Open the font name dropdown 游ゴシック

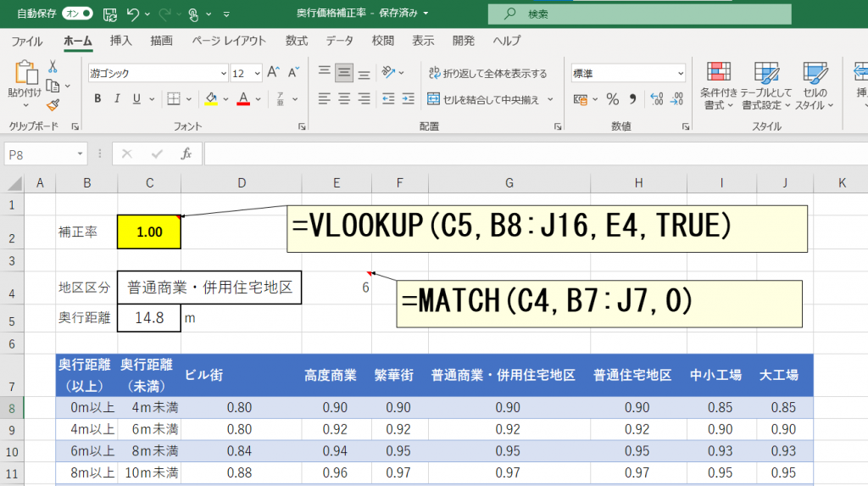tap(158, 74)
